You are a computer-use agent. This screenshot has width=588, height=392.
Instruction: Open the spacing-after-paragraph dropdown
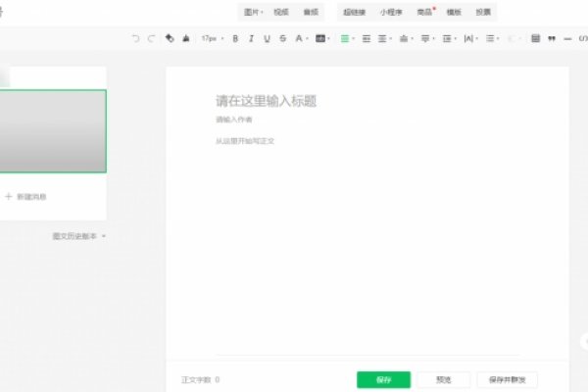[x=427, y=38]
